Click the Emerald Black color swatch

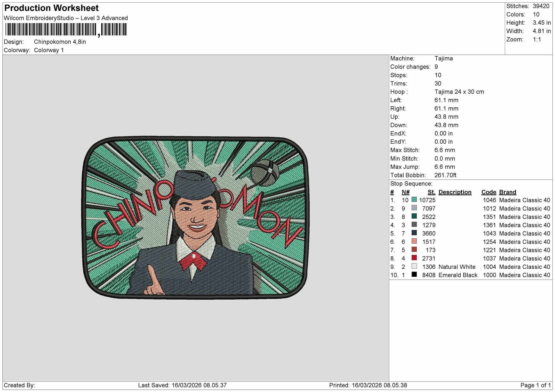[414, 275]
